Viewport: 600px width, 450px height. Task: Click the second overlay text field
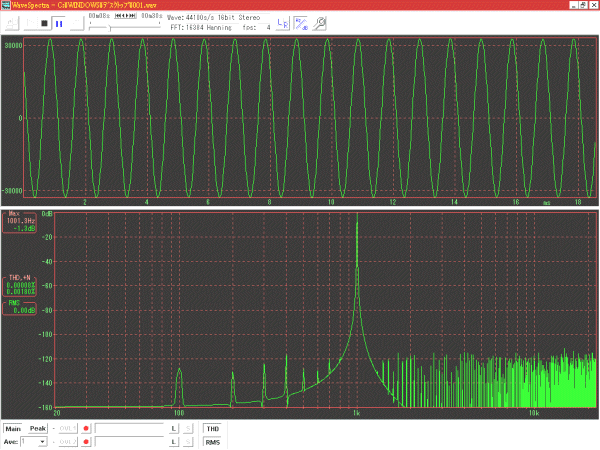[x=129, y=442]
